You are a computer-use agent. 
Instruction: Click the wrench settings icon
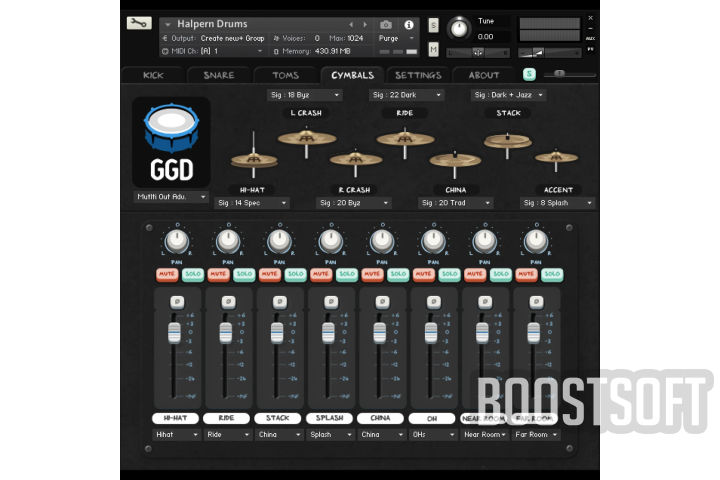point(139,23)
